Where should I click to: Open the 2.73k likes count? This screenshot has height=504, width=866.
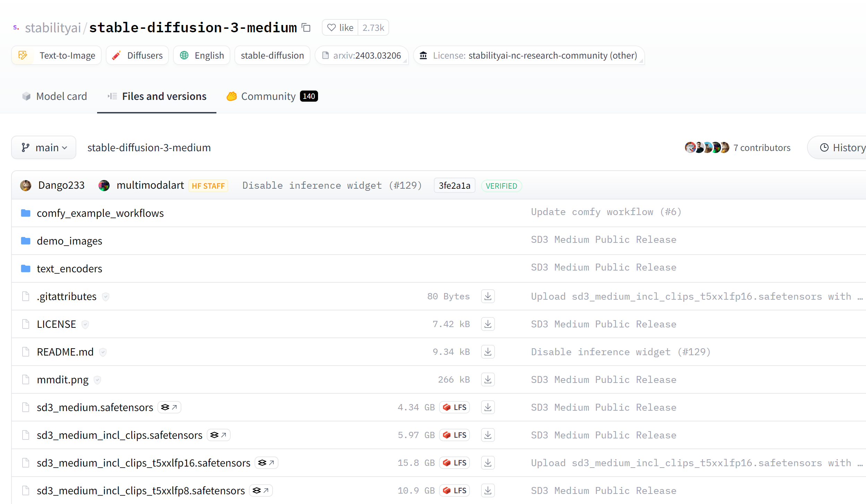(x=373, y=27)
